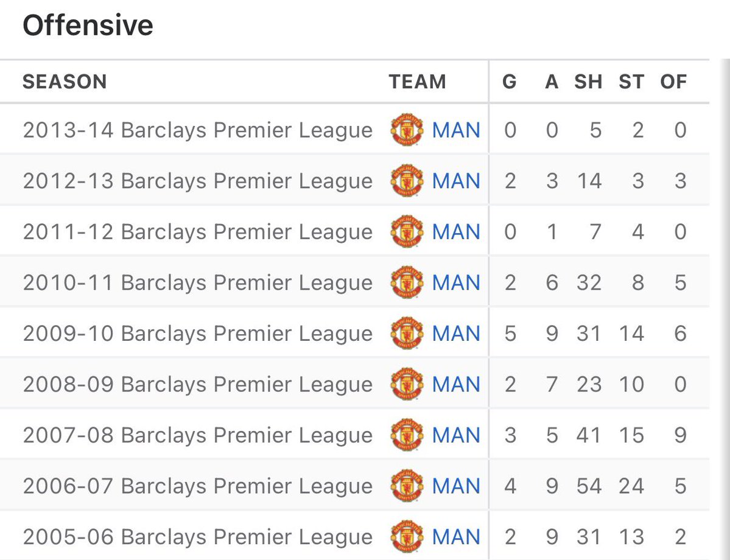Click the OF offsides column header
The image size is (730, 560).
coord(673,82)
